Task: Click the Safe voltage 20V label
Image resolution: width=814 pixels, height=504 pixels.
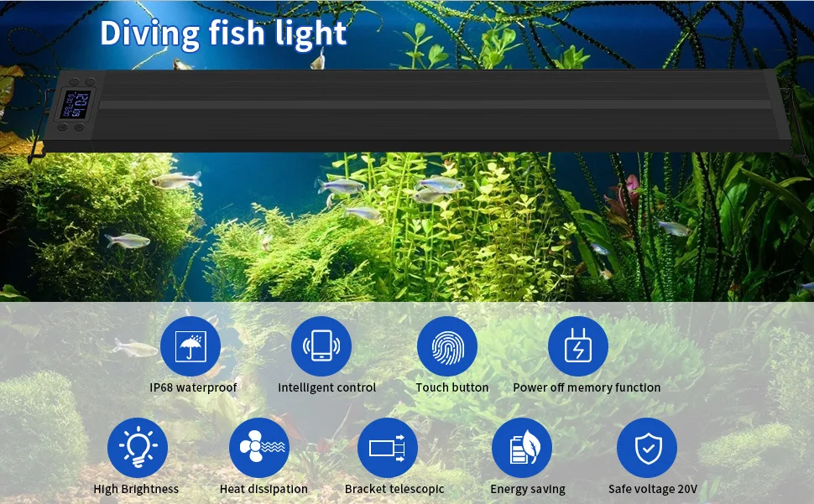Action: click(653, 489)
